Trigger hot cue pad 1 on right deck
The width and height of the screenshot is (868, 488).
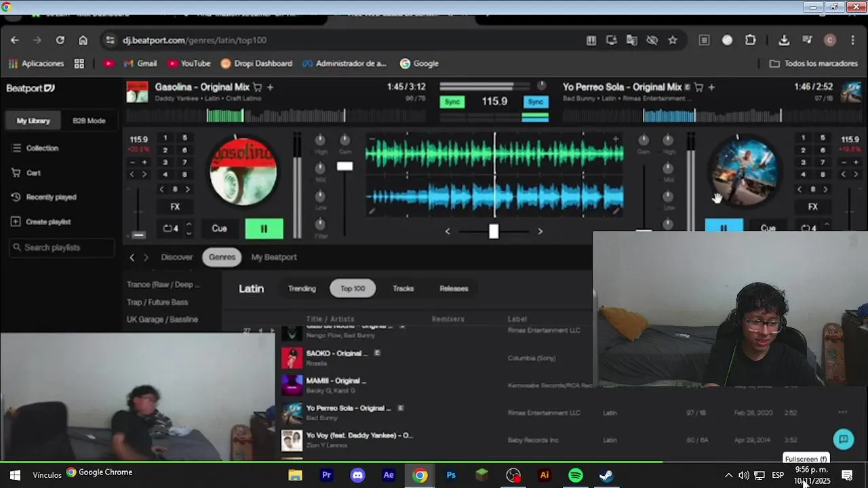click(803, 138)
